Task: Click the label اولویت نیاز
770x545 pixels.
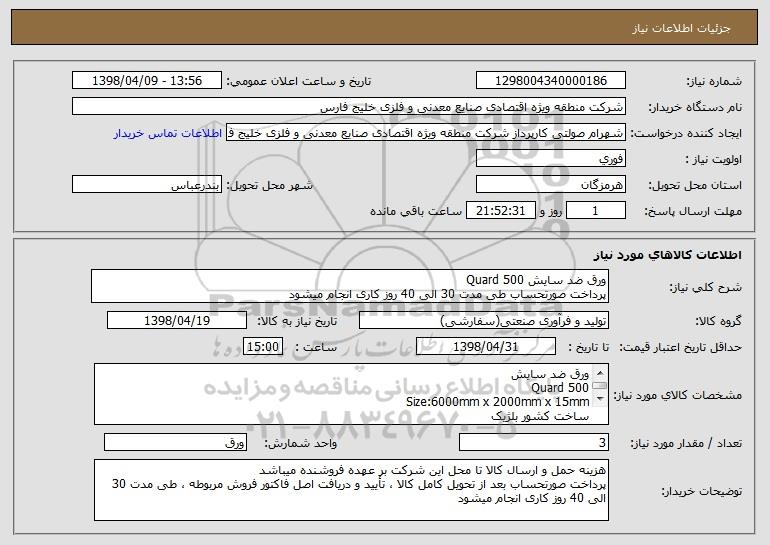Action: [714, 159]
